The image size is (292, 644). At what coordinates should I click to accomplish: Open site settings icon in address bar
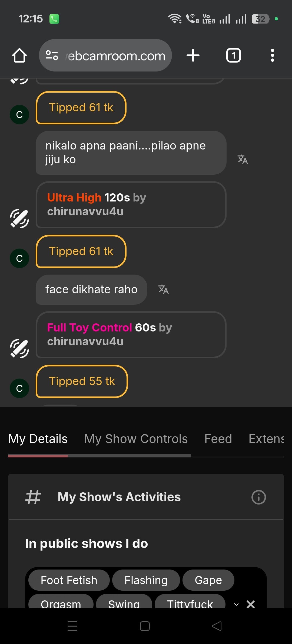pyautogui.click(x=52, y=56)
